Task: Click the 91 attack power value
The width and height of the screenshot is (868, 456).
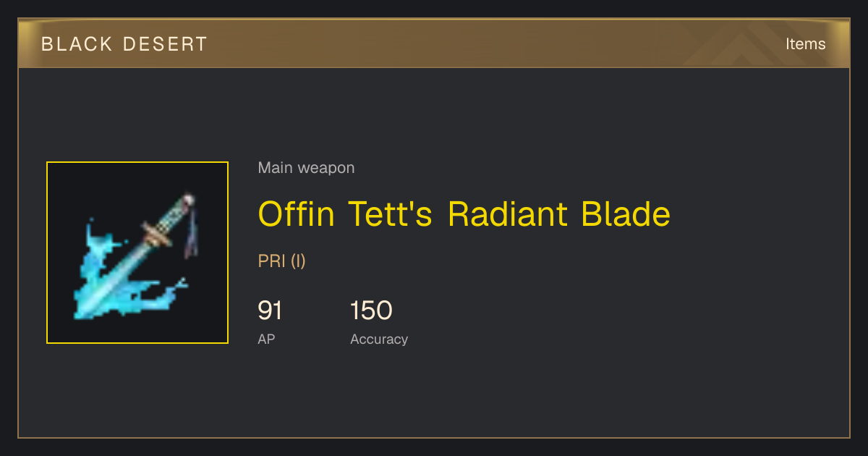Action: pyautogui.click(x=270, y=311)
